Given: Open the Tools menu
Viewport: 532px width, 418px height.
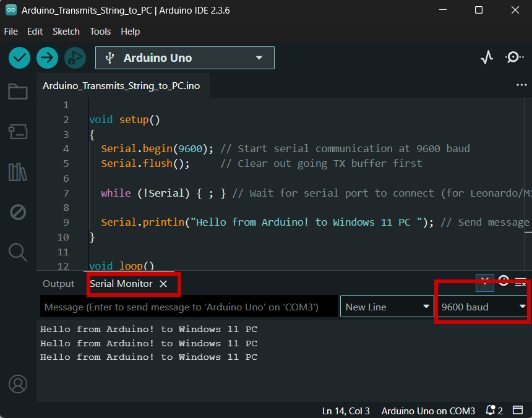Looking at the screenshot, I should 100,32.
